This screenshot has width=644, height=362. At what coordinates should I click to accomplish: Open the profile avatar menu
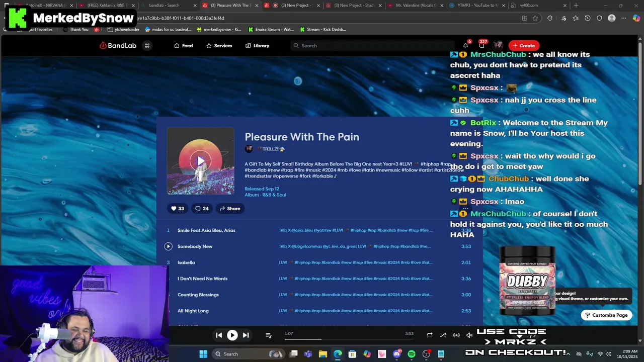coord(498,45)
